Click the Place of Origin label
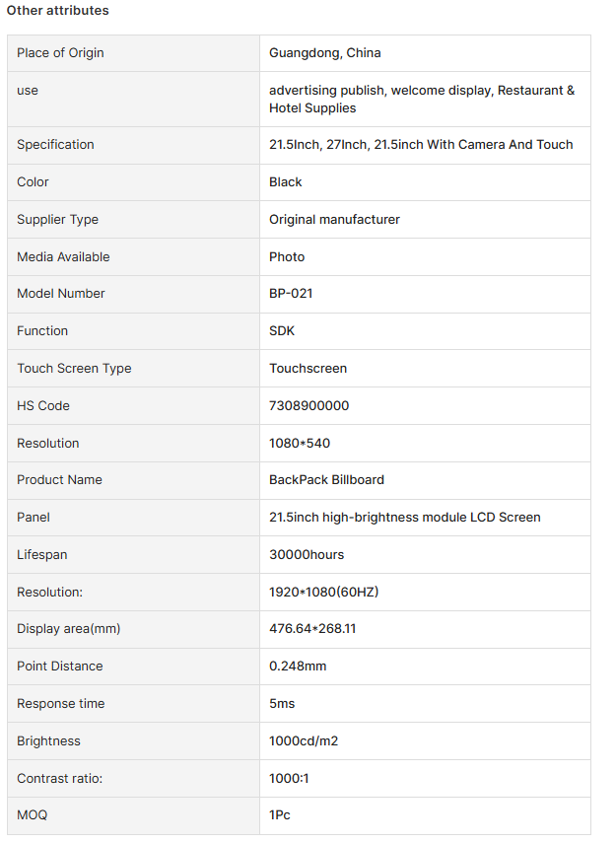 pos(60,52)
